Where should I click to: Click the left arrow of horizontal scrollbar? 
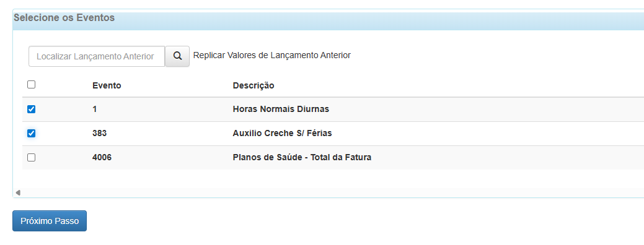[x=17, y=192]
